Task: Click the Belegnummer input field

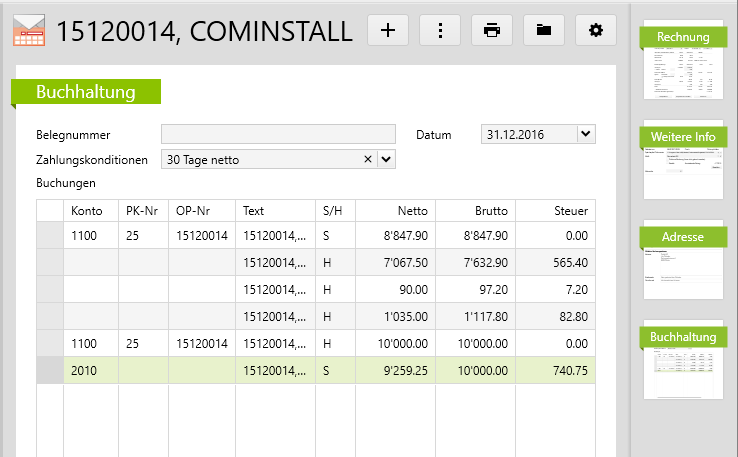Action: [278, 135]
